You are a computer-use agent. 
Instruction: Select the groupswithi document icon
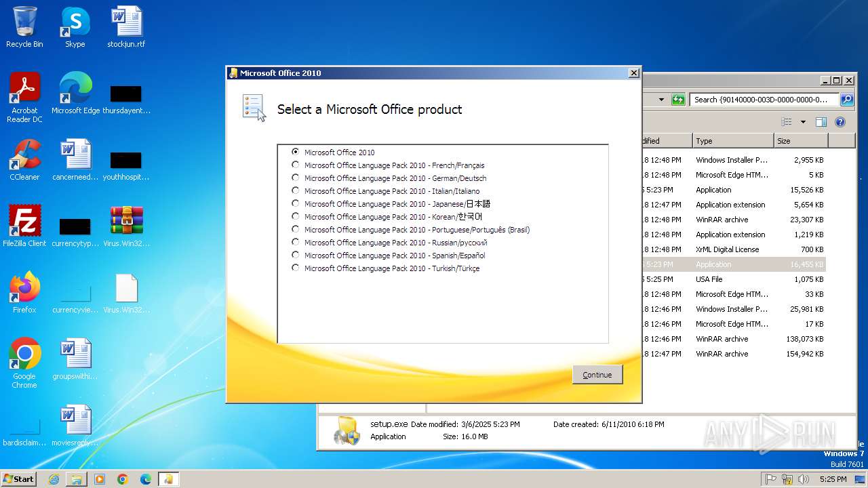75,359
